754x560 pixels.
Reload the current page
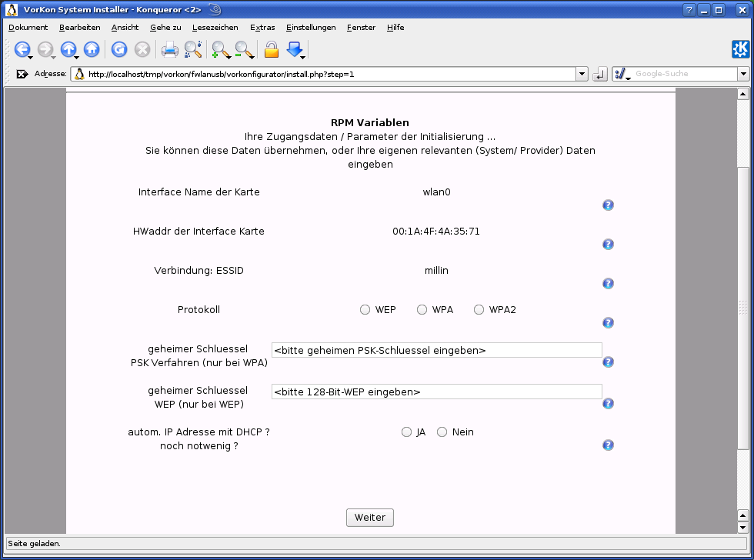tap(118, 49)
